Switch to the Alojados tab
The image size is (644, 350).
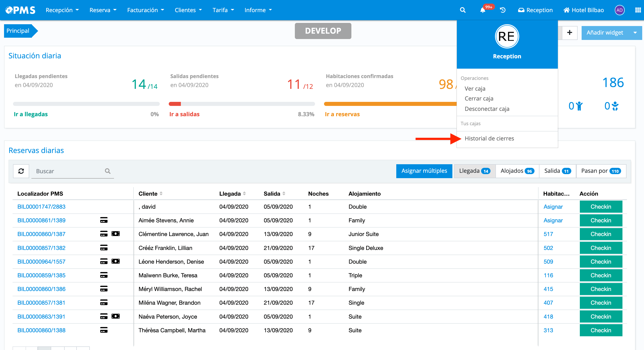517,171
